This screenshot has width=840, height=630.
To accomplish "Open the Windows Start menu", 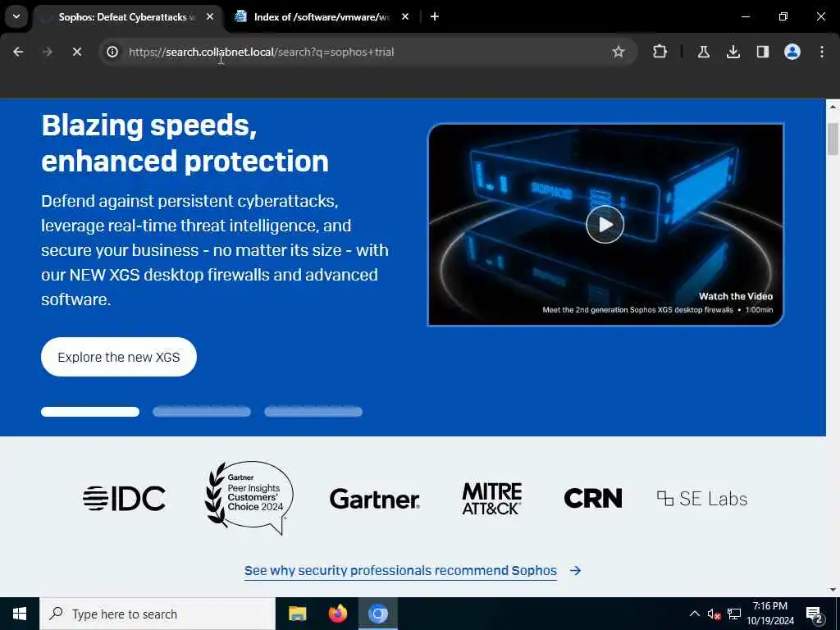I will [20, 614].
